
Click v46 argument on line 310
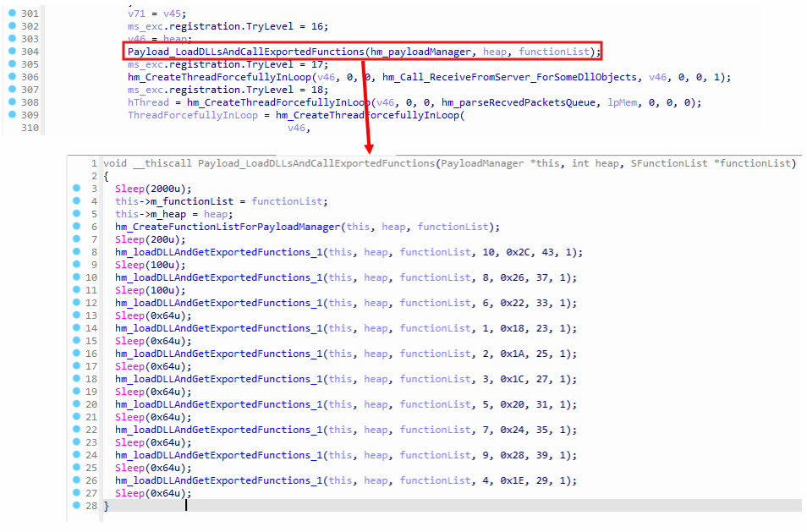point(296,128)
